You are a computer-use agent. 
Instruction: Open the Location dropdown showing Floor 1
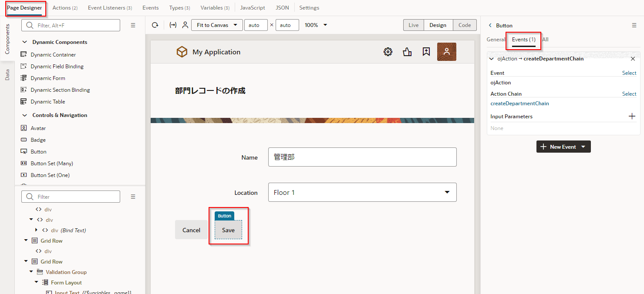[362, 192]
